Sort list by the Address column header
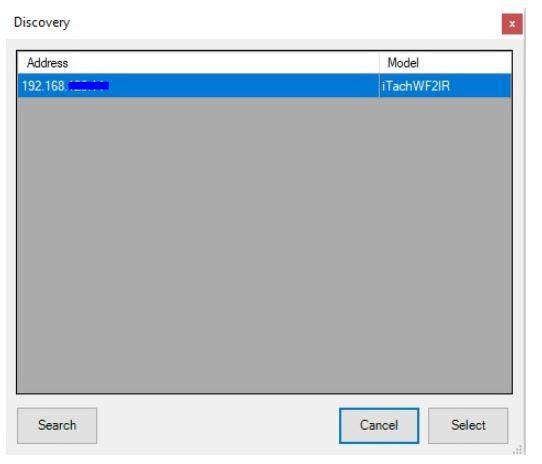The width and height of the screenshot is (542, 464). pos(198,63)
